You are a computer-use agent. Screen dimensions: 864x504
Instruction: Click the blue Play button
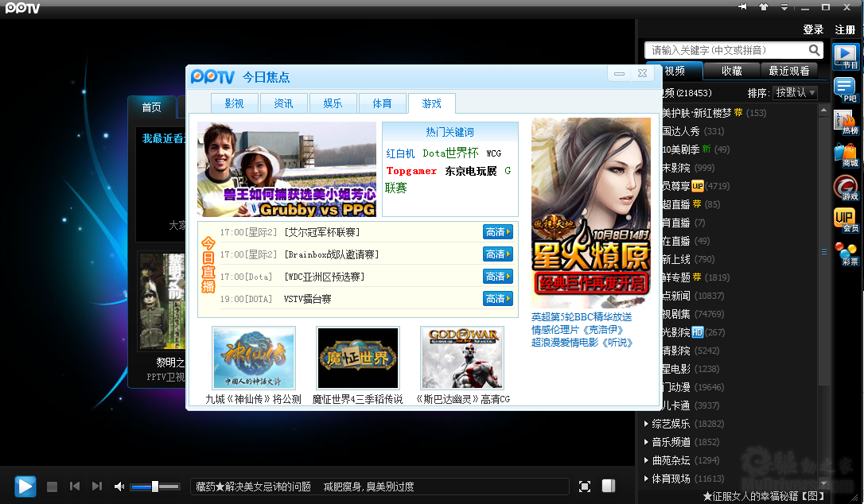point(25,487)
